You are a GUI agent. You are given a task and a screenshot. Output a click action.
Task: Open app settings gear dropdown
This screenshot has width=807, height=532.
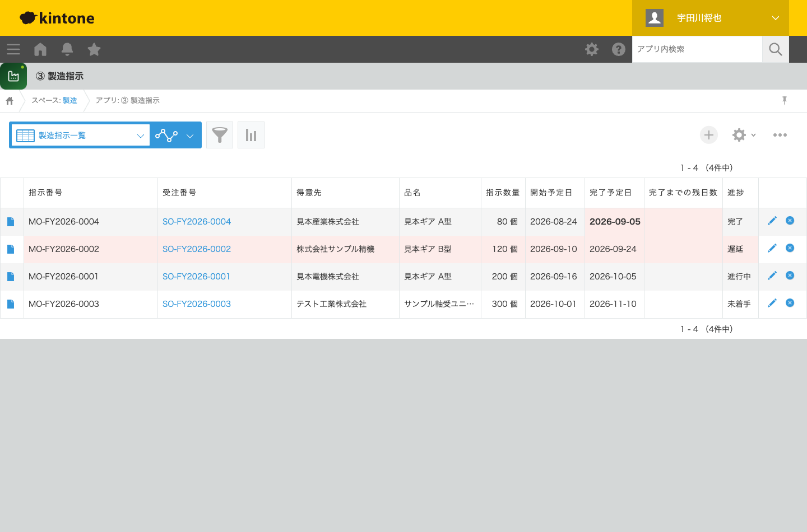[x=744, y=135]
